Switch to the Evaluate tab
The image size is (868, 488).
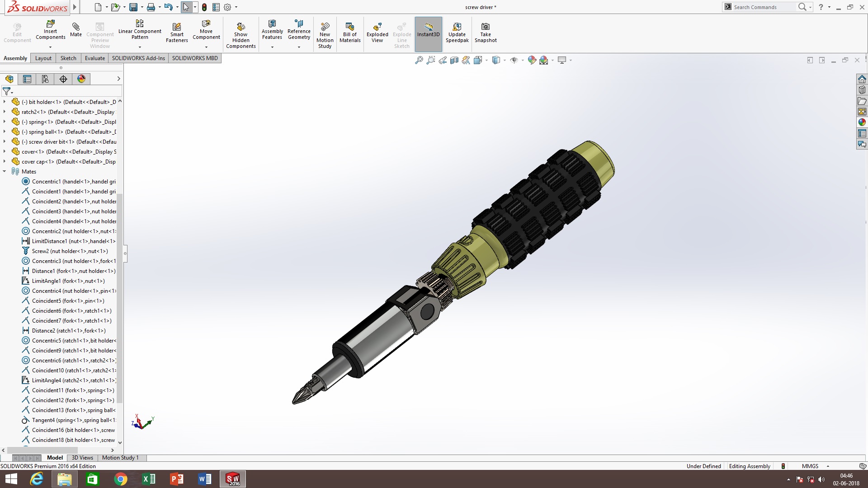pyautogui.click(x=95, y=58)
